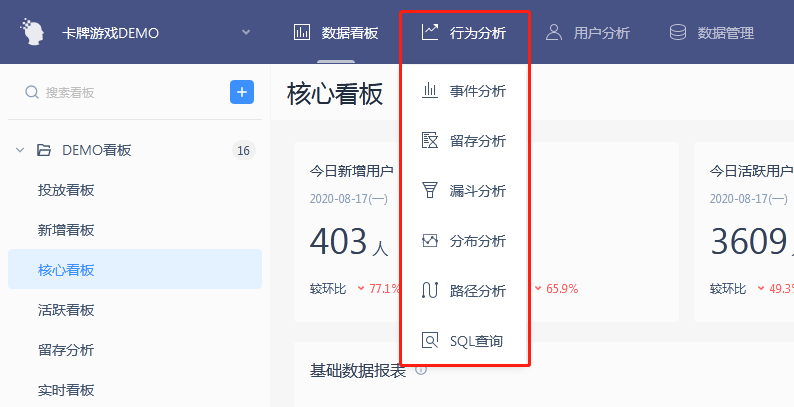Open the 用户分析 top menu
Viewport: 794px width, 407px height.
pos(588,33)
